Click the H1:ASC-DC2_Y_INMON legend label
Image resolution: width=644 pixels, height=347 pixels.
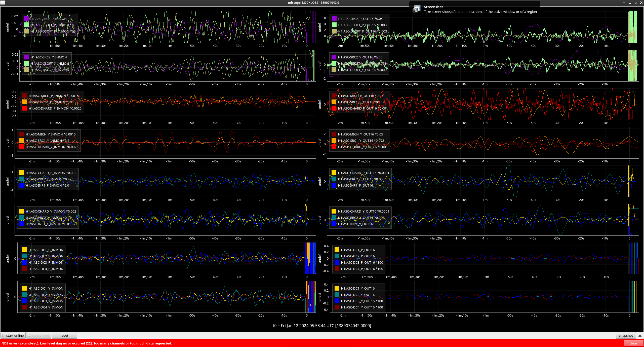coord(46,295)
